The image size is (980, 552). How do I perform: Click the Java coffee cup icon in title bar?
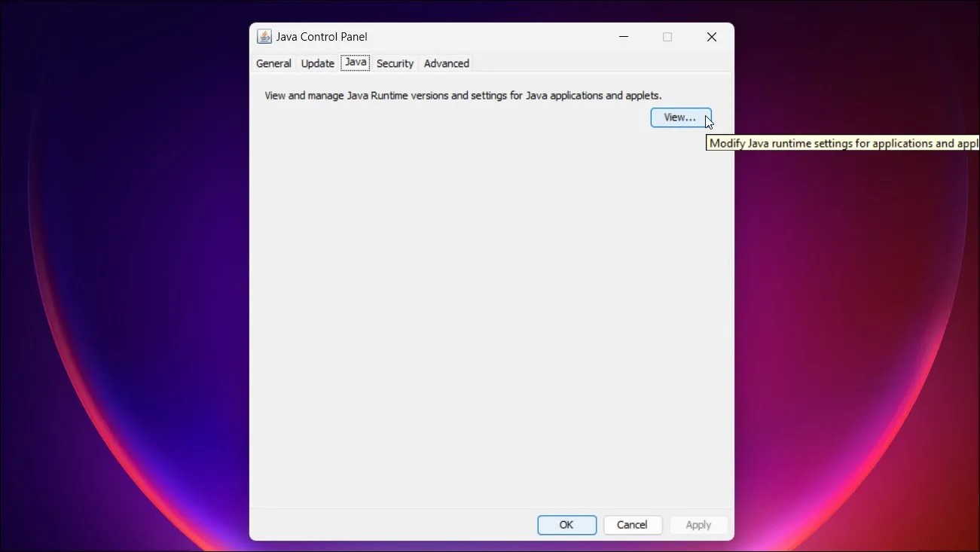(x=264, y=36)
